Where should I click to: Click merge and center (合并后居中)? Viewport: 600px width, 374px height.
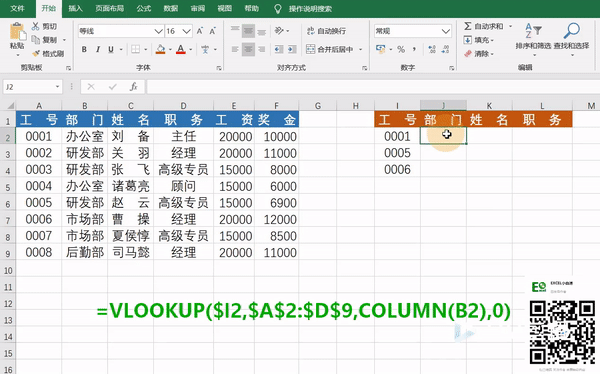[329, 49]
